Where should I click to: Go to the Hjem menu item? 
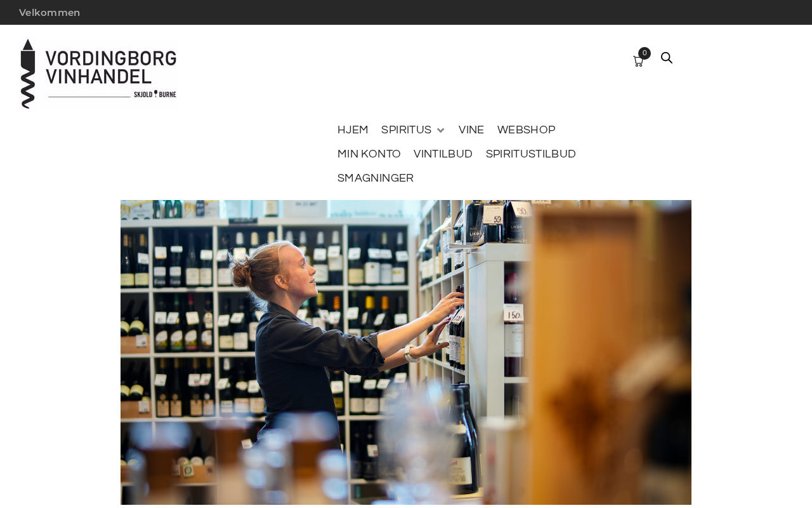tap(353, 130)
